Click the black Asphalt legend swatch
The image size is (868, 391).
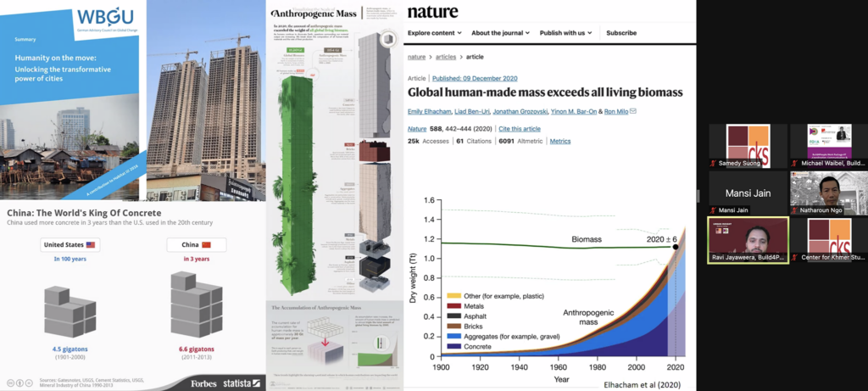pos(454,316)
